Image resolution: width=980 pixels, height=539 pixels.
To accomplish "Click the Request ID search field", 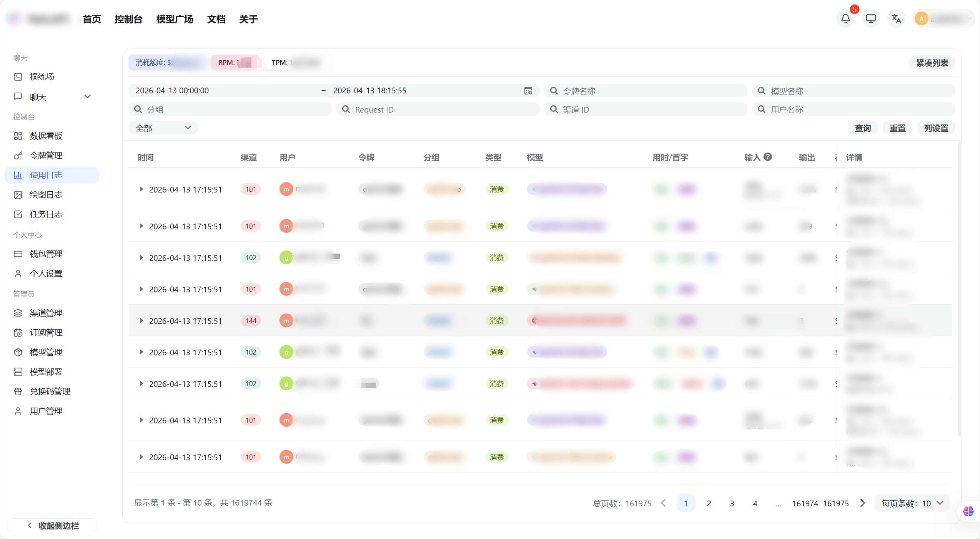I will click(x=438, y=110).
